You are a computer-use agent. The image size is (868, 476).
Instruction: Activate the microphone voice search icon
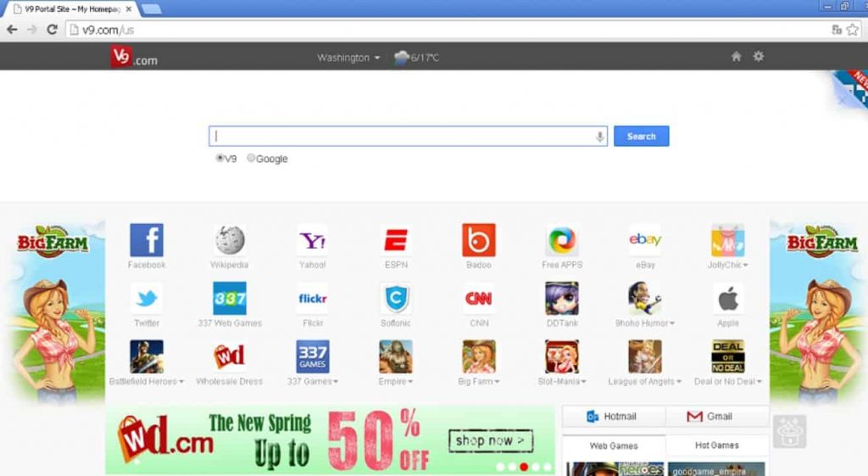[599, 137]
